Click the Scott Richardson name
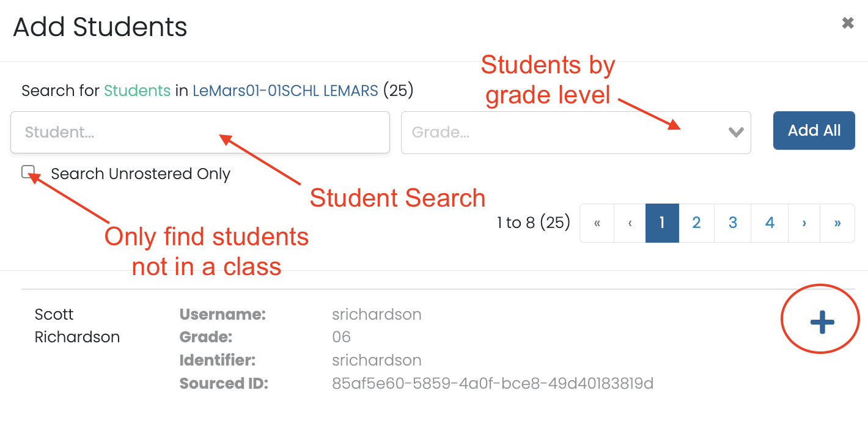Screen dimensions: 868x423 pos(77,326)
